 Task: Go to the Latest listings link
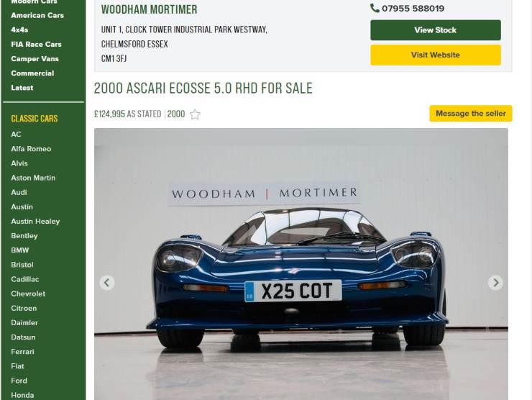22,88
